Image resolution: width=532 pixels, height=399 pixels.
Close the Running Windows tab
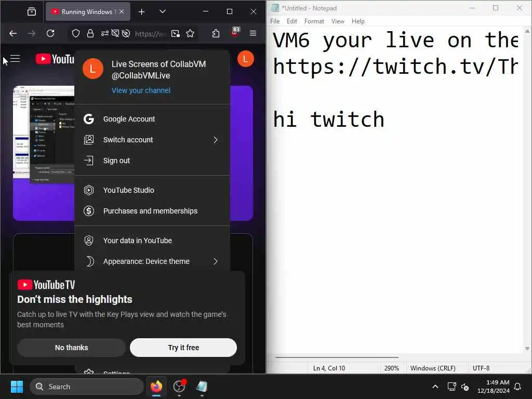[122, 11]
